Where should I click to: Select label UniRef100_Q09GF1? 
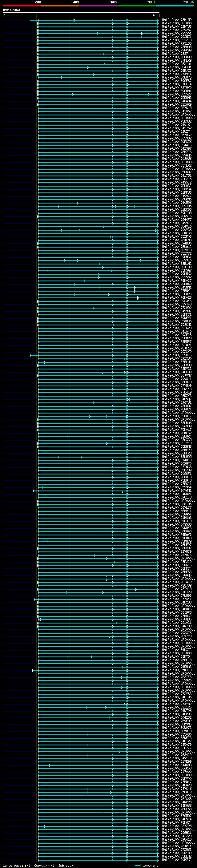pos(177,474)
